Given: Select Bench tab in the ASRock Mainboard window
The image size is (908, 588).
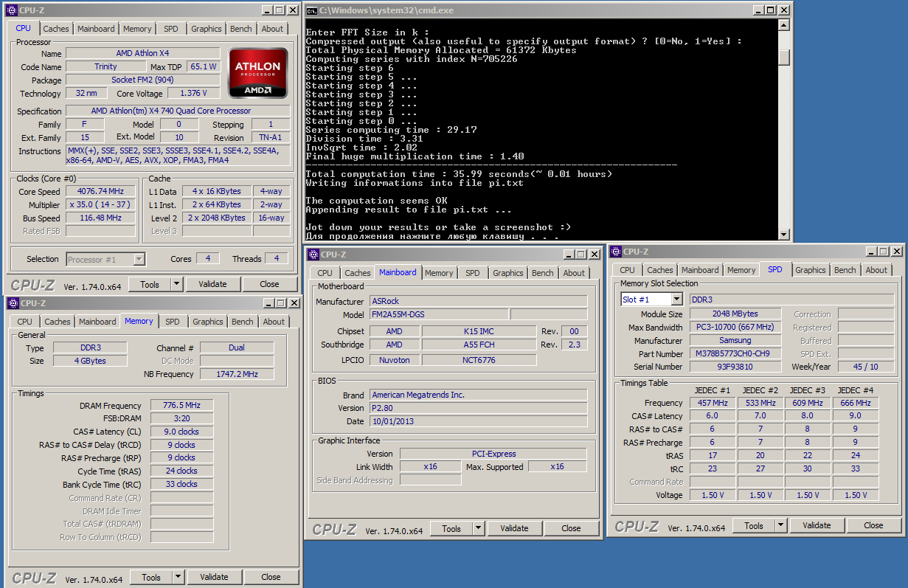Looking at the screenshot, I should (x=543, y=273).
